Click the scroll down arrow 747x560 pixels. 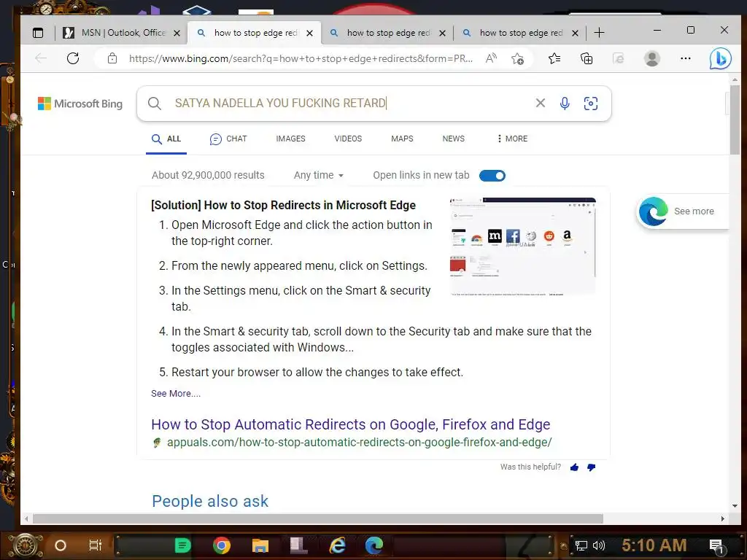click(x=735, y=506)
